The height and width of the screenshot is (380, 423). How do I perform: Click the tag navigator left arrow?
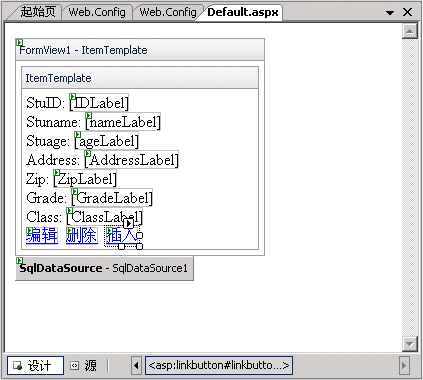(x=136, y=366)
